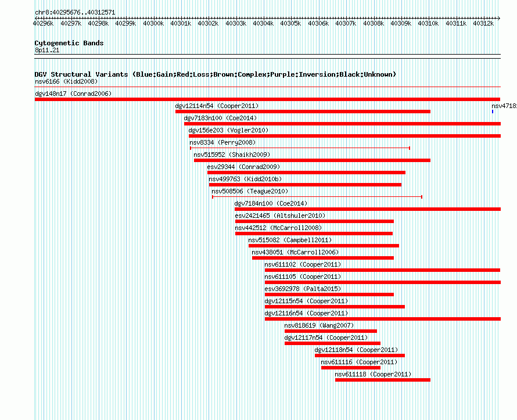Click the red bar under dgv148n17
Screen dimensions: 517x420
267,99
